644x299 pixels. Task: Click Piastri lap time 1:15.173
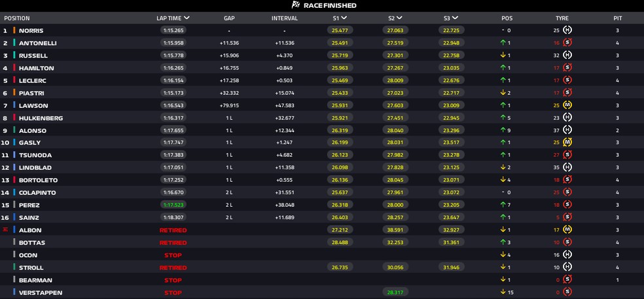pos(173,93)
